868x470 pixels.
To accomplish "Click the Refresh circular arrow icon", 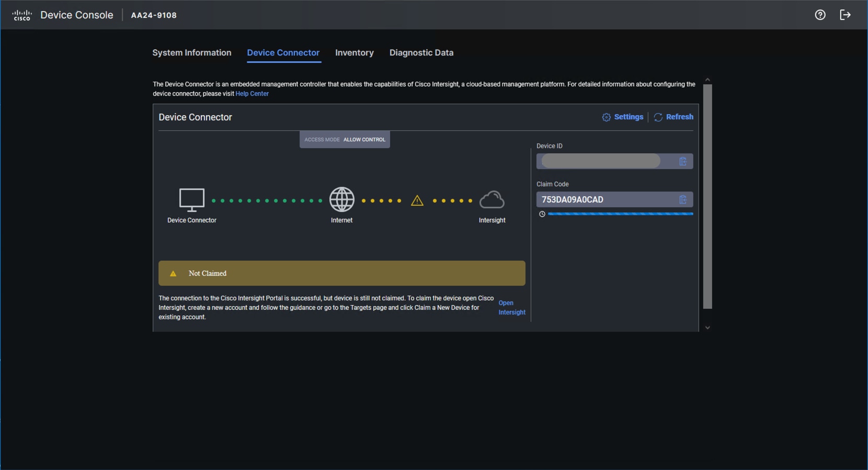I will [x=658, y=117].
